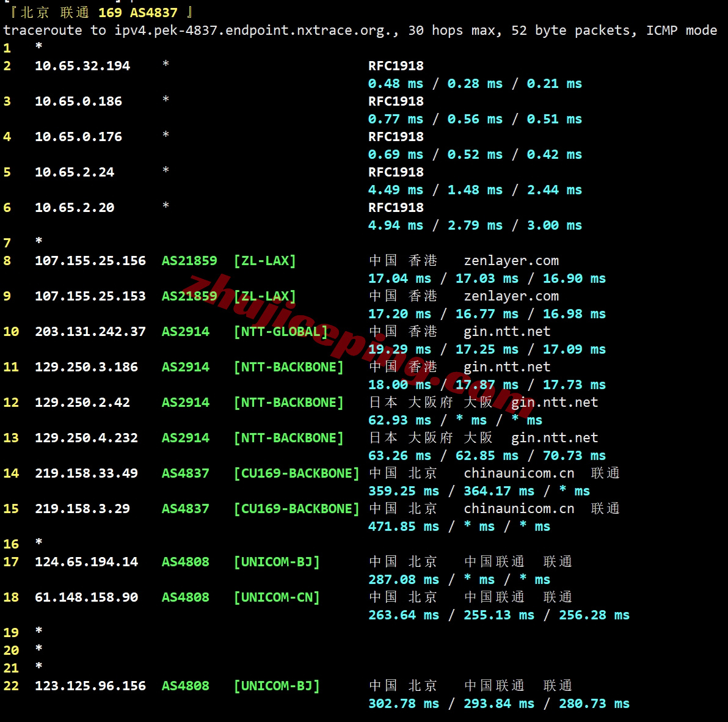Click [UNICOM-BJ] tag on hop 17
This screenshot has height=722, width=728.
(x=277, y=562)
